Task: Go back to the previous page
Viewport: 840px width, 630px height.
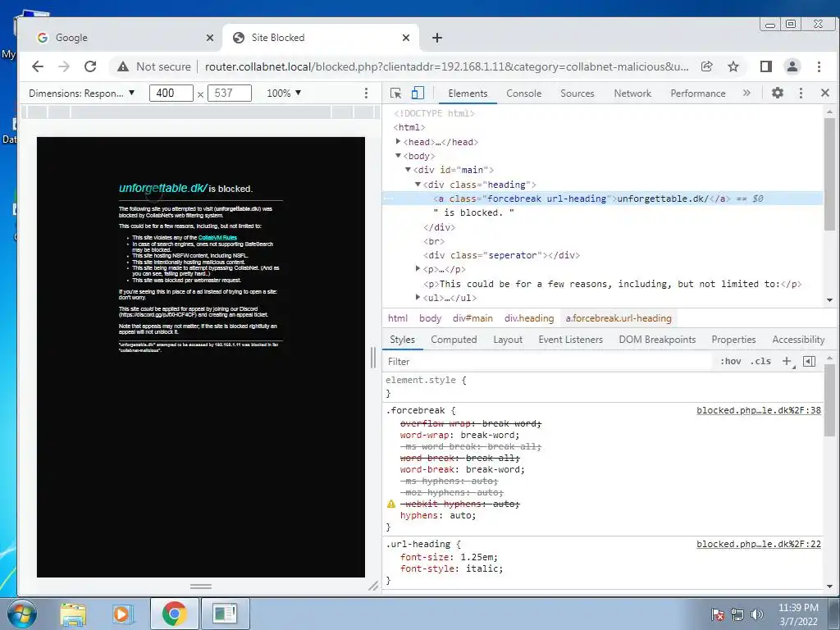Action: point(38,66)
